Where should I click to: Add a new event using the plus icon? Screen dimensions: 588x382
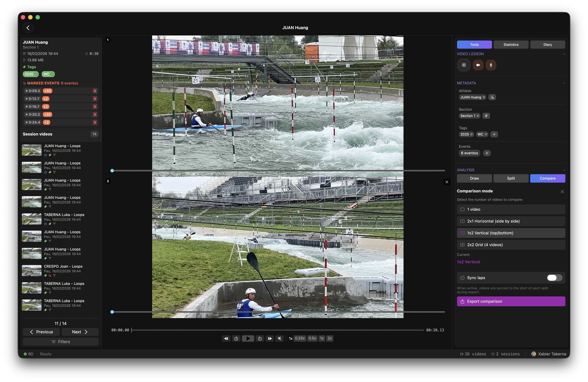click(487, 153)
